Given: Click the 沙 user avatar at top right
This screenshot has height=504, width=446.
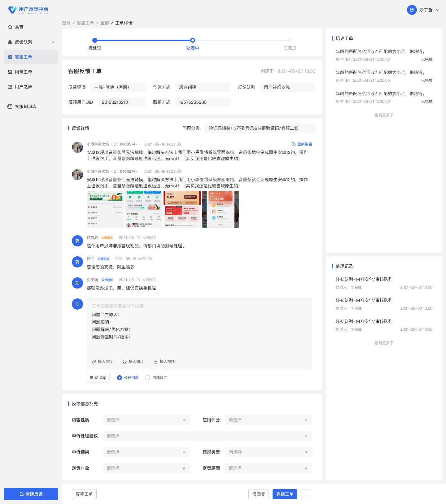Looking at the screenshot, I should coord(412,10).
